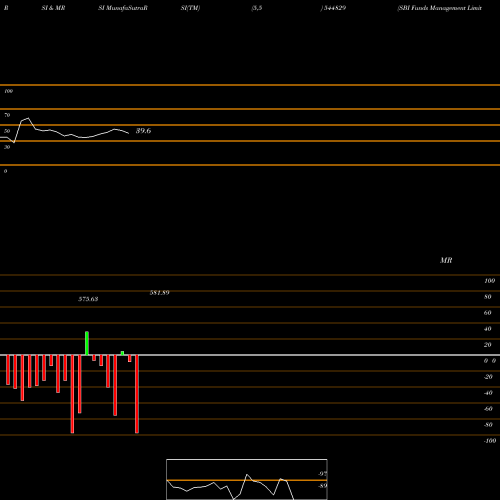Click the 39.6 RSI value label
Viewport: 500px width, 500px height.
click(x=143, y=131)
